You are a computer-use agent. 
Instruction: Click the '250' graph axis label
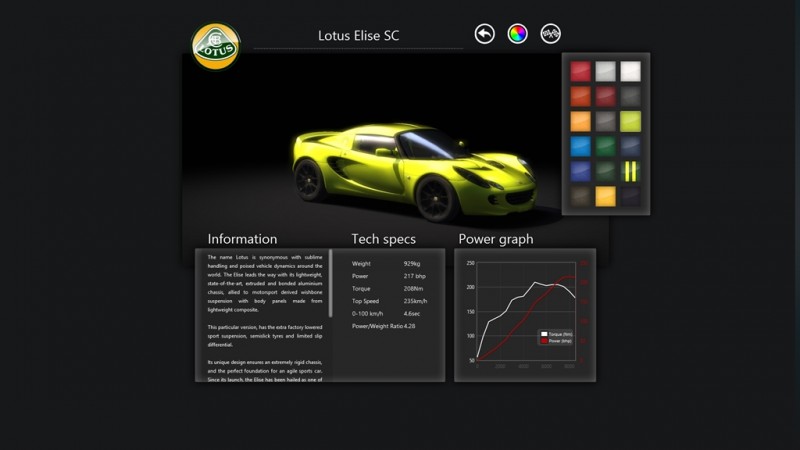click(x=470, y=263)
